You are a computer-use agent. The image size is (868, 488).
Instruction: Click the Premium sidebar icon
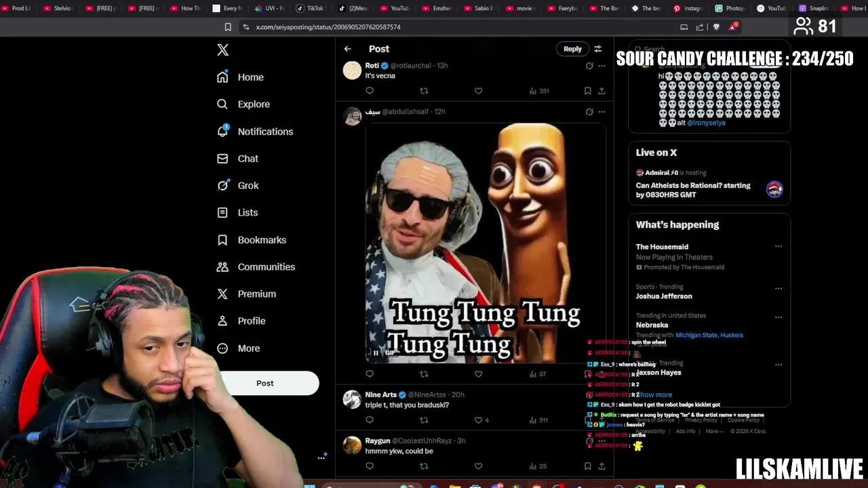(222, 294)
